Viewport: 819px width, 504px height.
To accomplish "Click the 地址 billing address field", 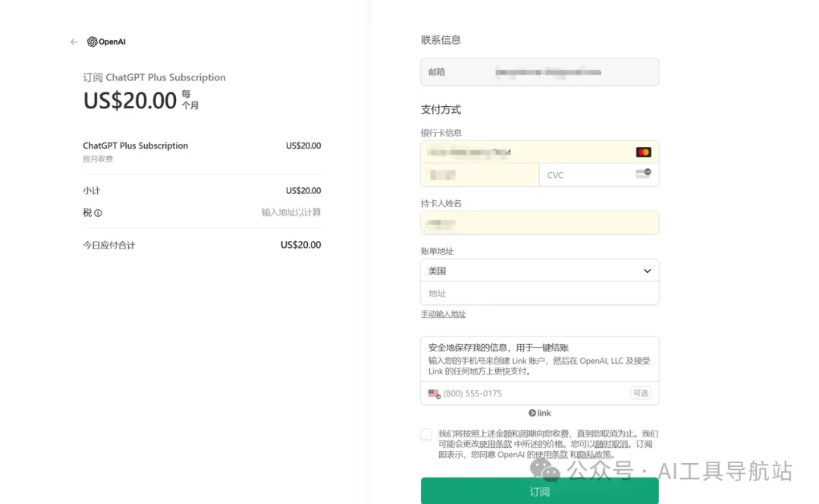I will coord(539,293).
